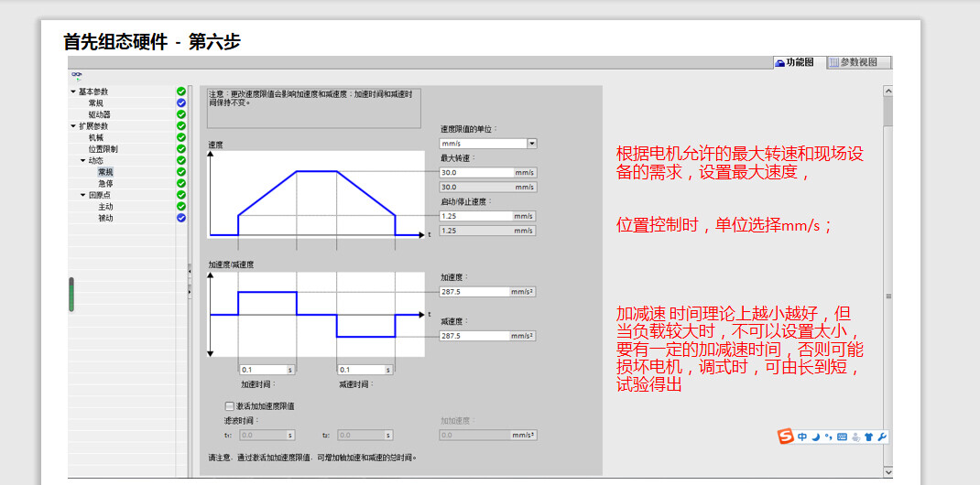Collapse the 基本参数 tree node
The image size is (980, 485).
pos(73,92)
